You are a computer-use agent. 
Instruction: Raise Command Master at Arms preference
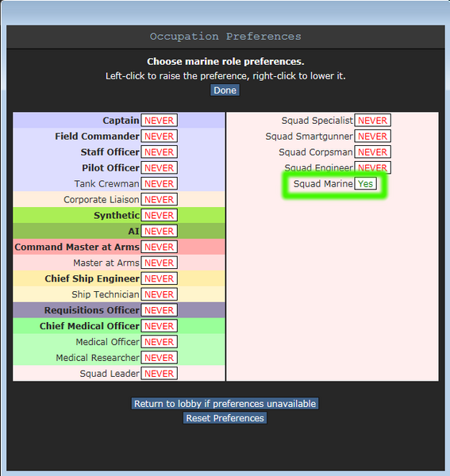(x=159, y=247)
